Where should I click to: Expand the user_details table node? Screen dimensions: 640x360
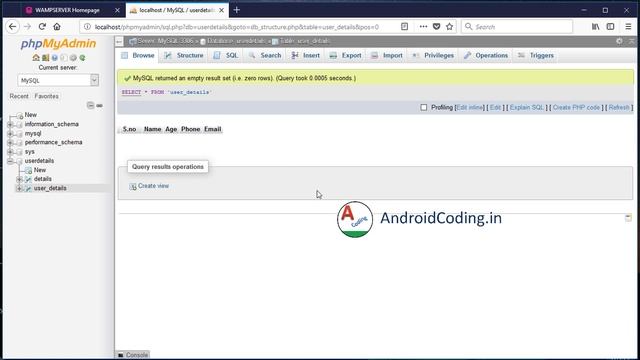pos(19,188)
